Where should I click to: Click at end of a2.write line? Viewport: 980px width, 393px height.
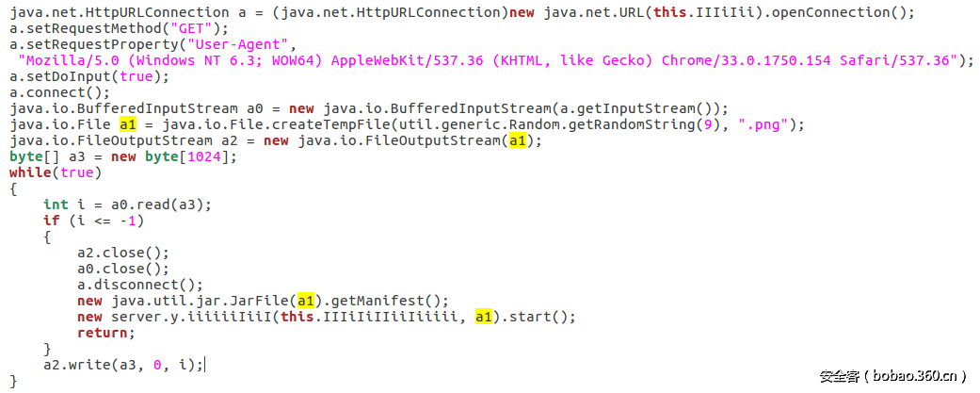coord(204,365)
